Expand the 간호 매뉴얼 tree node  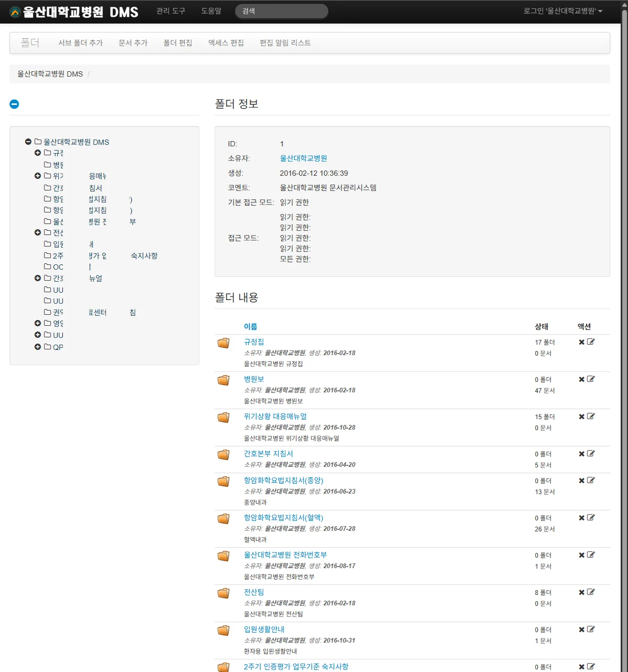[38, 278]
